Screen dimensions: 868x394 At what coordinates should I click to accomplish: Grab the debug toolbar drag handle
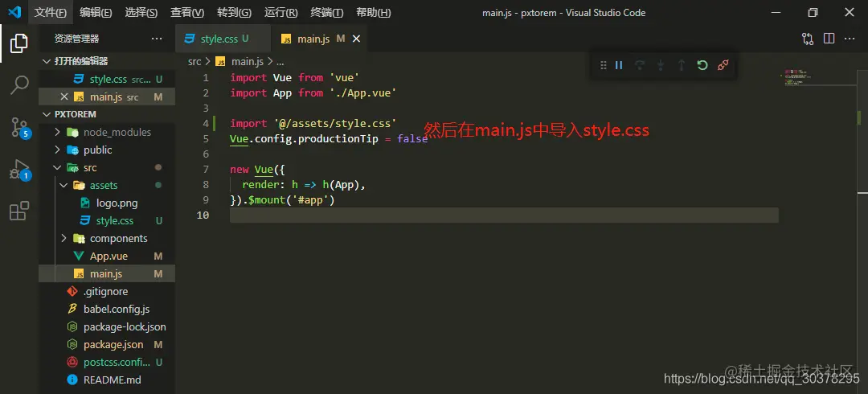(x=604, y=65)
